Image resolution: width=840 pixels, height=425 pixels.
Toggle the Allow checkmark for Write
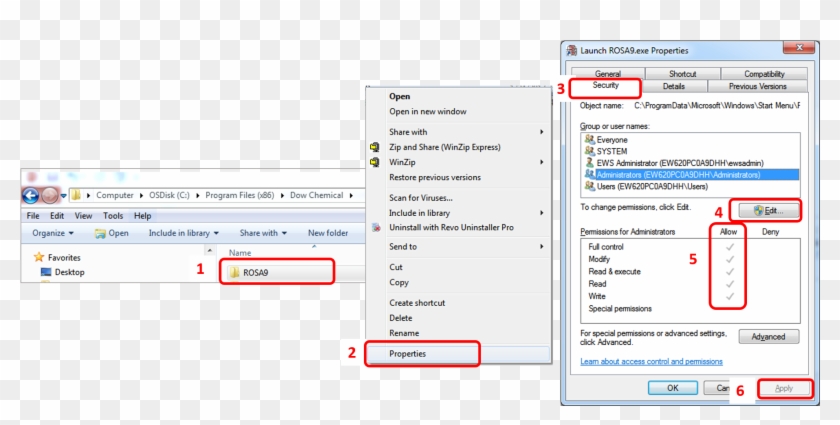click(730, 296)
